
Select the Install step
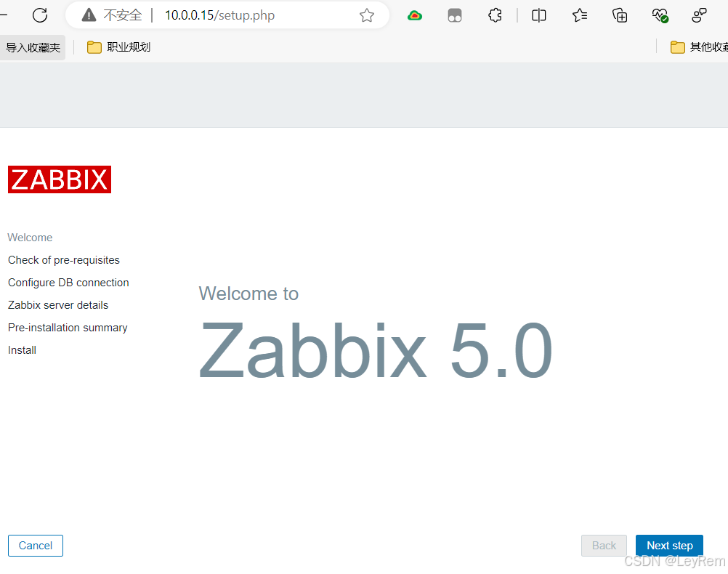pos(22,350)
